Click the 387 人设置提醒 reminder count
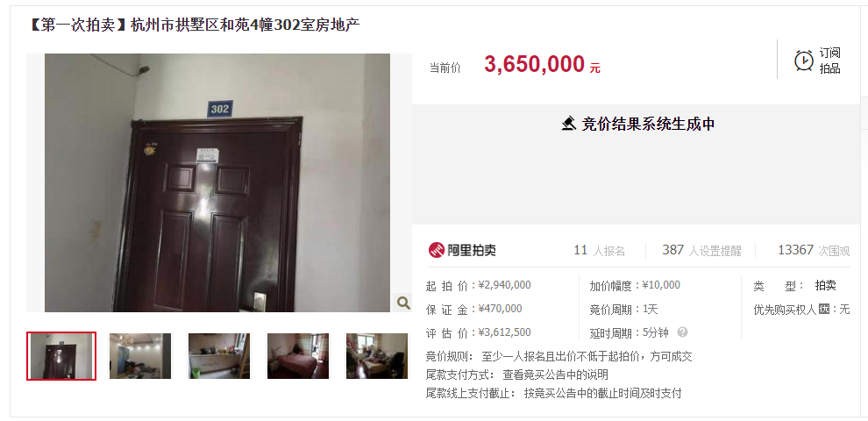The height and width of the screenshot is (421, 868). [701, 250]
